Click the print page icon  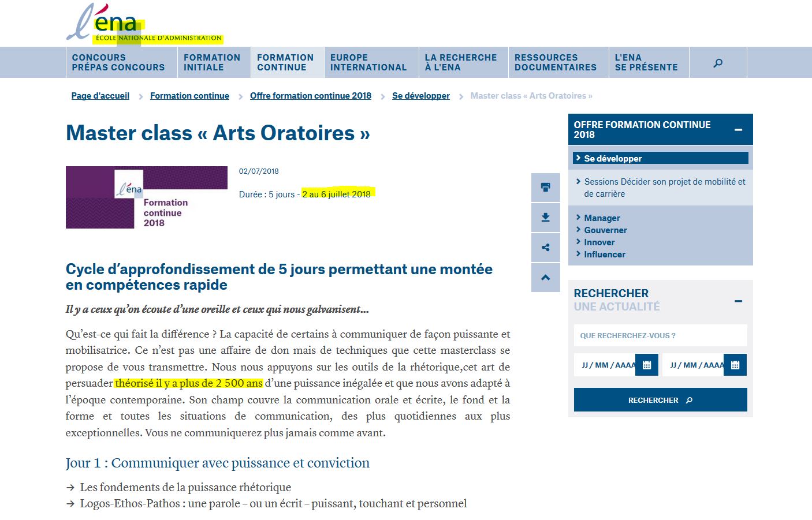545,187
